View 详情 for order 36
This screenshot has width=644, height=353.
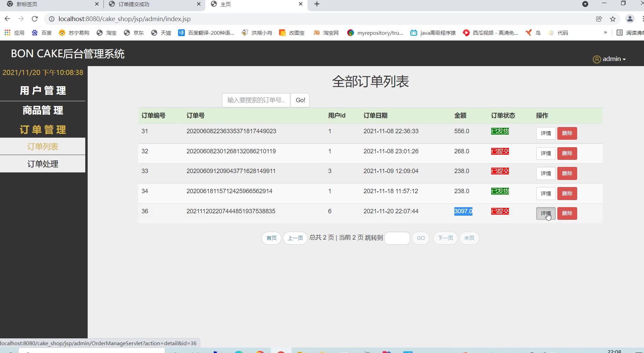click(546, 213)
